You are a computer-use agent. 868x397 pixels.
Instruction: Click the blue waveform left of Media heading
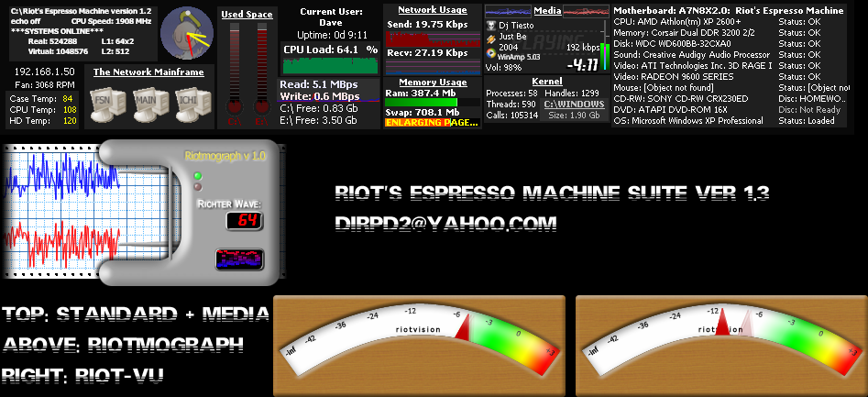click(508, 10)
